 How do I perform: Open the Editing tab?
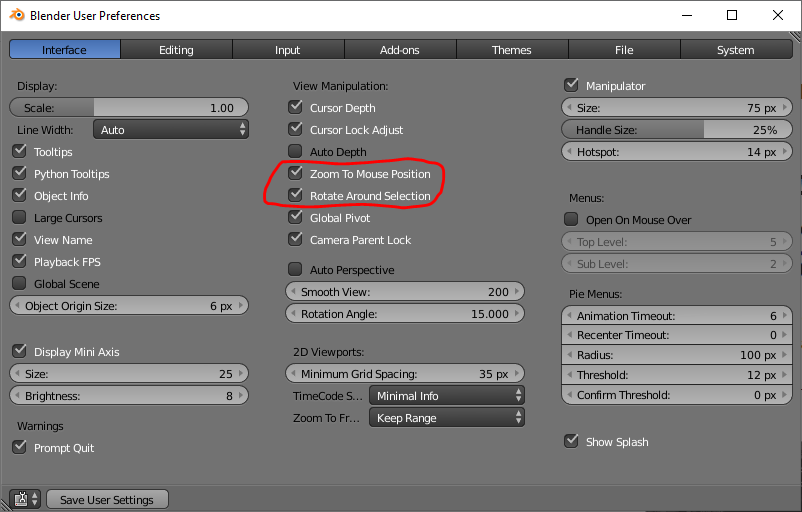click(176, 50)
